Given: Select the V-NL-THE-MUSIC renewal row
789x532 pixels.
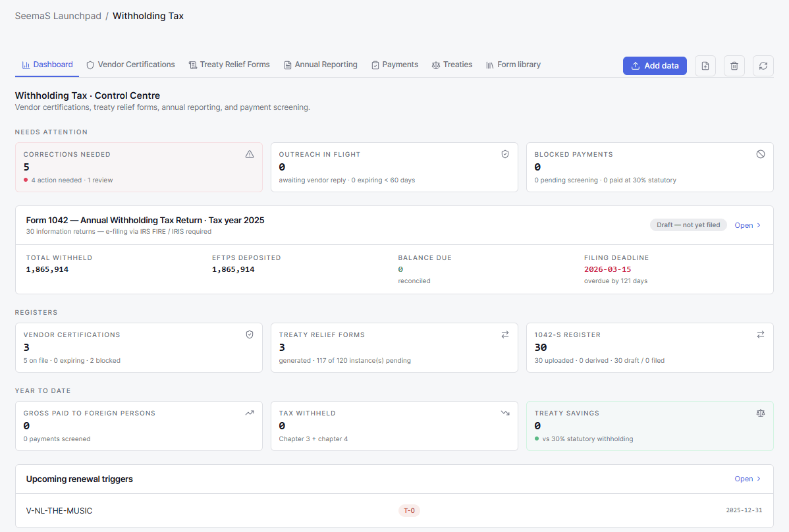Looking at the screenshot, I should point(394,510).
